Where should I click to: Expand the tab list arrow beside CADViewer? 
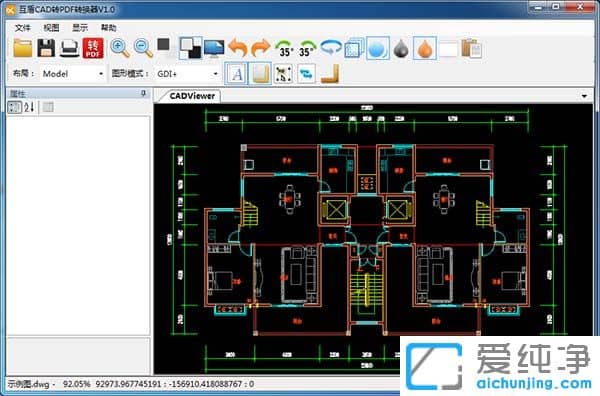coord(584,96)
